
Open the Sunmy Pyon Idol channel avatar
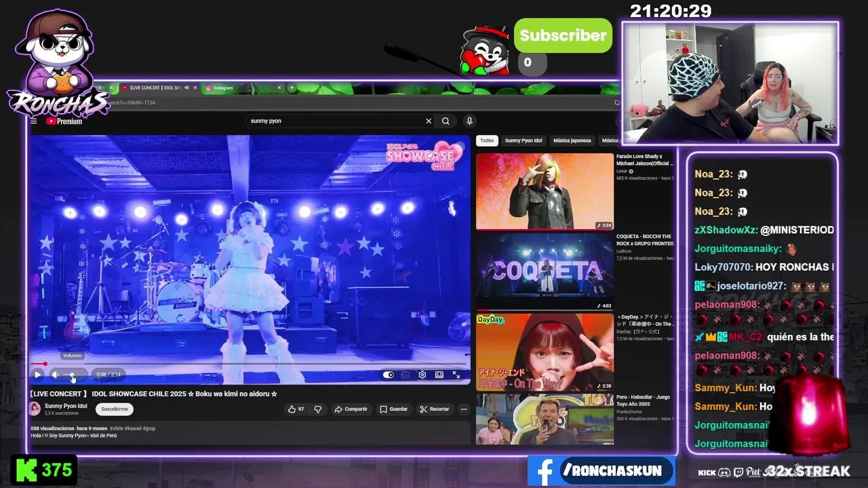click(x=35, y=408)
